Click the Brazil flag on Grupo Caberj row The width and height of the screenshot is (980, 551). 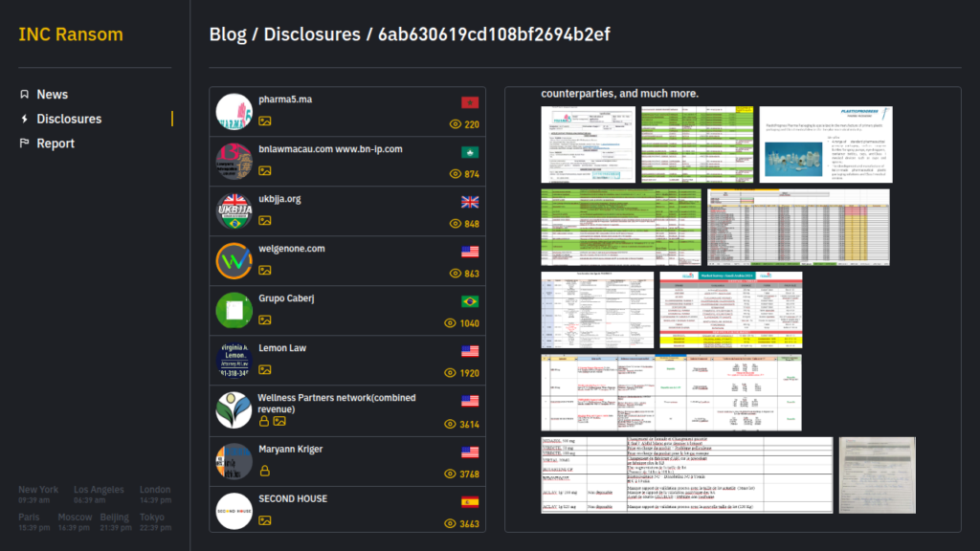470,301
